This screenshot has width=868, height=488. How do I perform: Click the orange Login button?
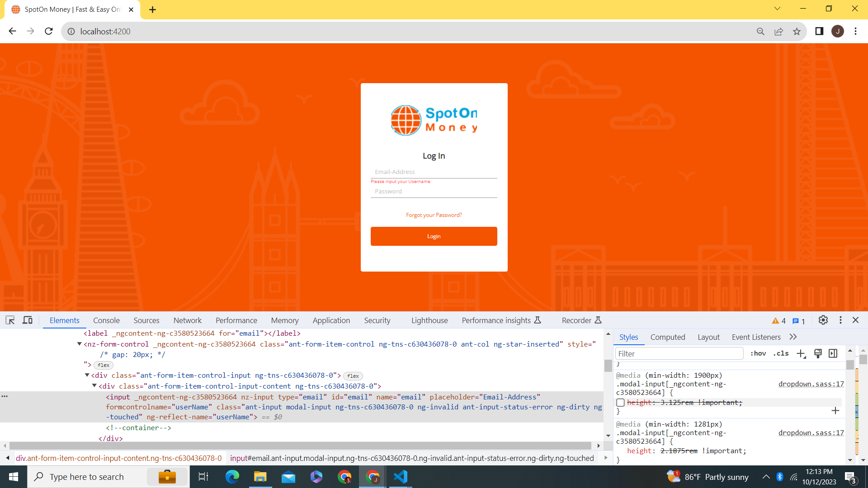click(x=434, y=236)
